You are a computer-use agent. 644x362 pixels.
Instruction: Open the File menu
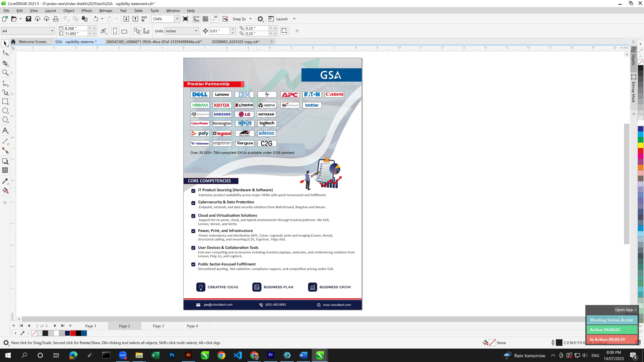click(6, 11)
